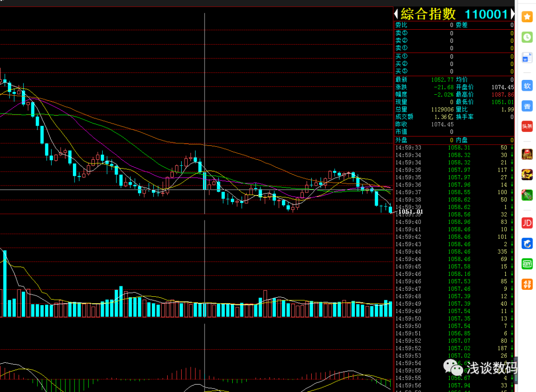Screen dimensions: 536x392
Task: Click volume 187 in the tick list
Action: click(502, 348)
